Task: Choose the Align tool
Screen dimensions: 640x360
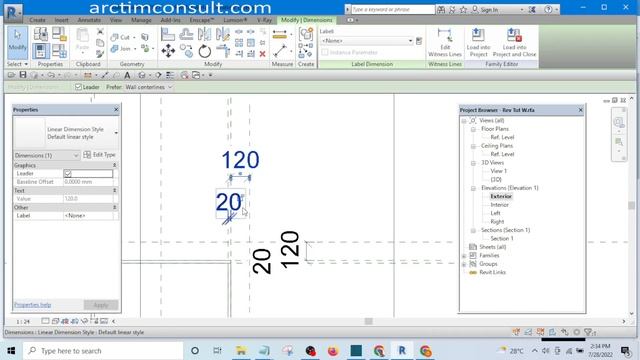Action: [x=168, y=34]
